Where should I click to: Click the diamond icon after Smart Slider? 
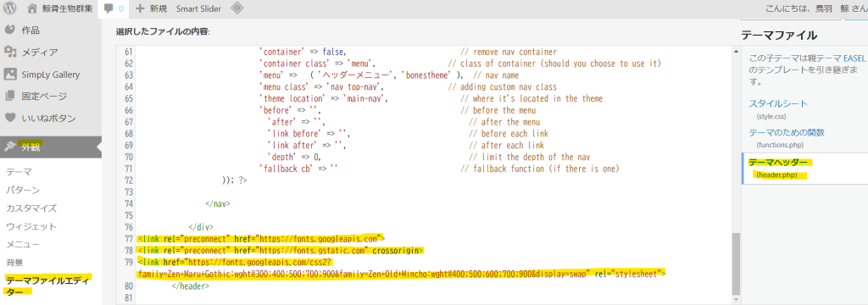237,8
